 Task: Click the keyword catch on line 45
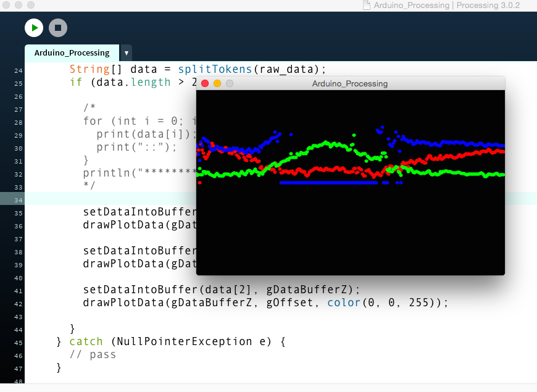tap(86, 341)
